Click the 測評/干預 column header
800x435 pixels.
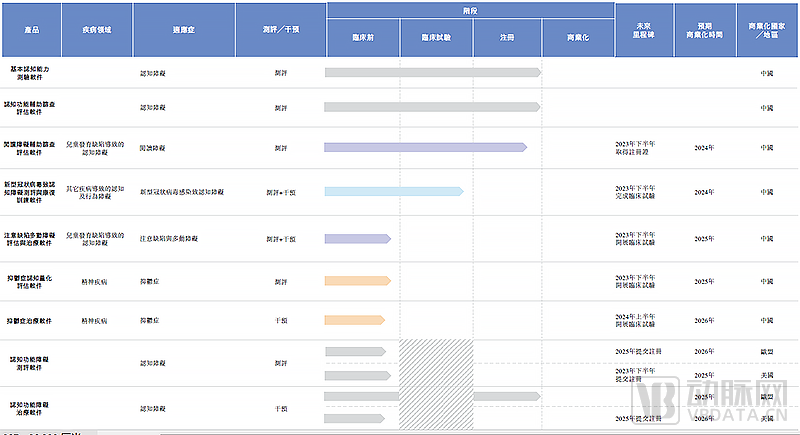(x=281, y=31)
